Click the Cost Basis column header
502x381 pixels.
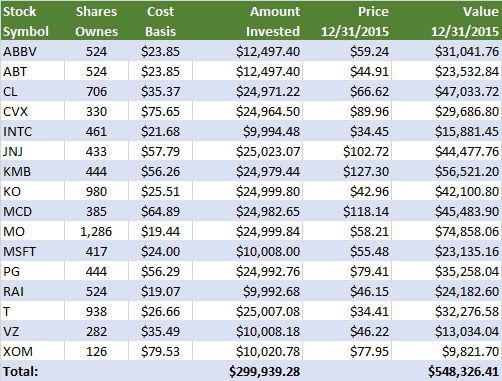[x=160, y=21]
